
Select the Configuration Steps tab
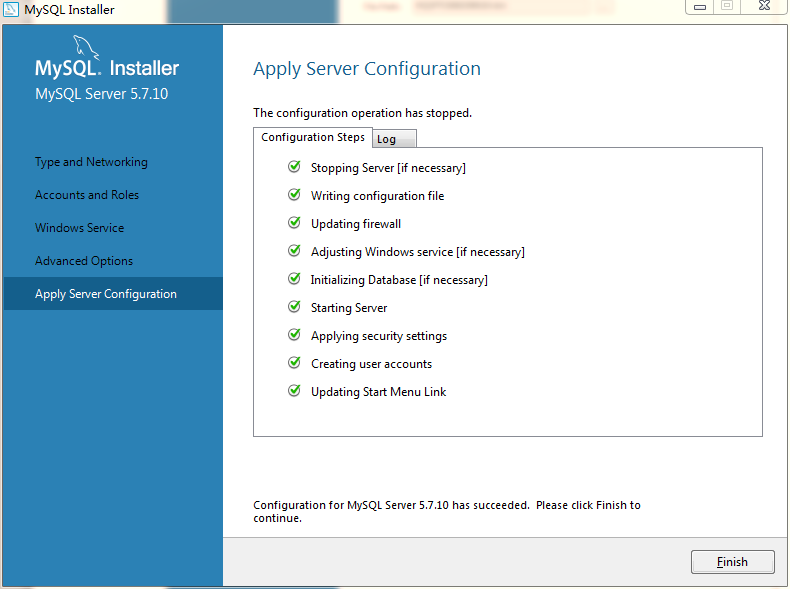pos(313,137)
